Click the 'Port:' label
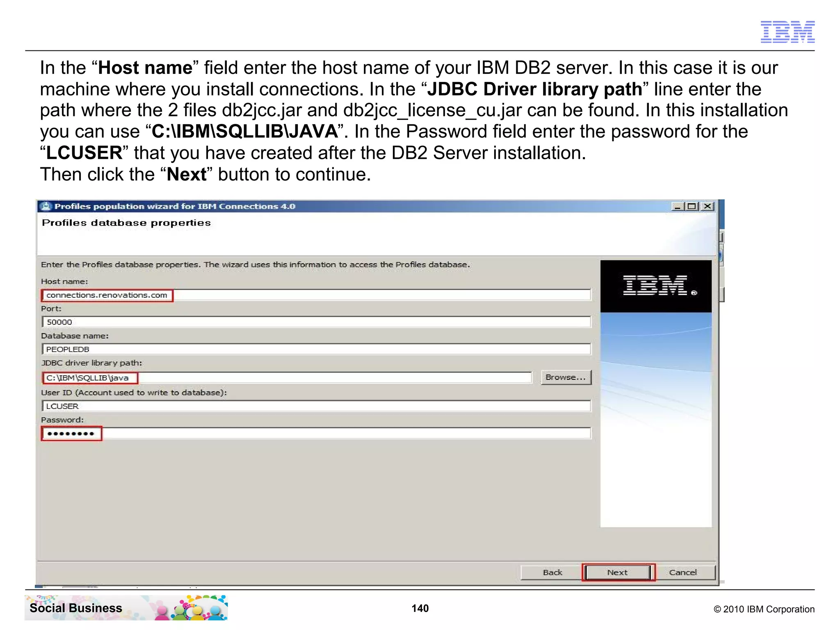Image resolution: width=840 pixels, height=630 pixels. [51, 308]
